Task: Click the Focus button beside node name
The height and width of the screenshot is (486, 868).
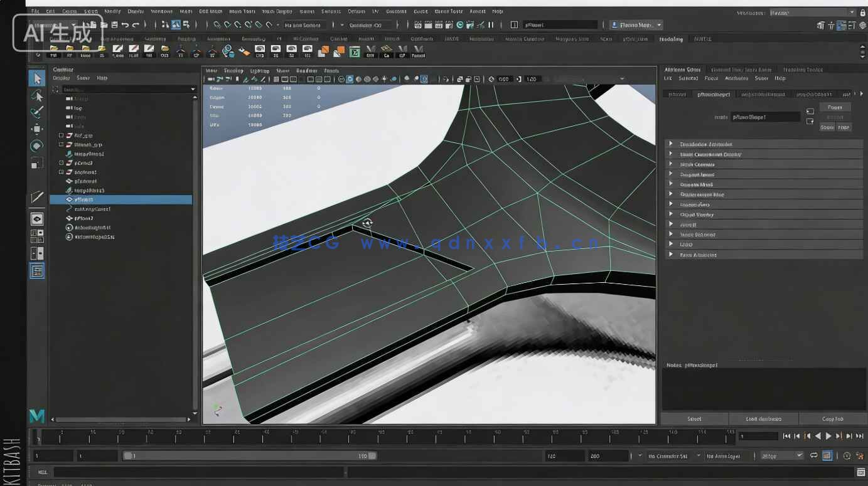Action: pos(835,107)
